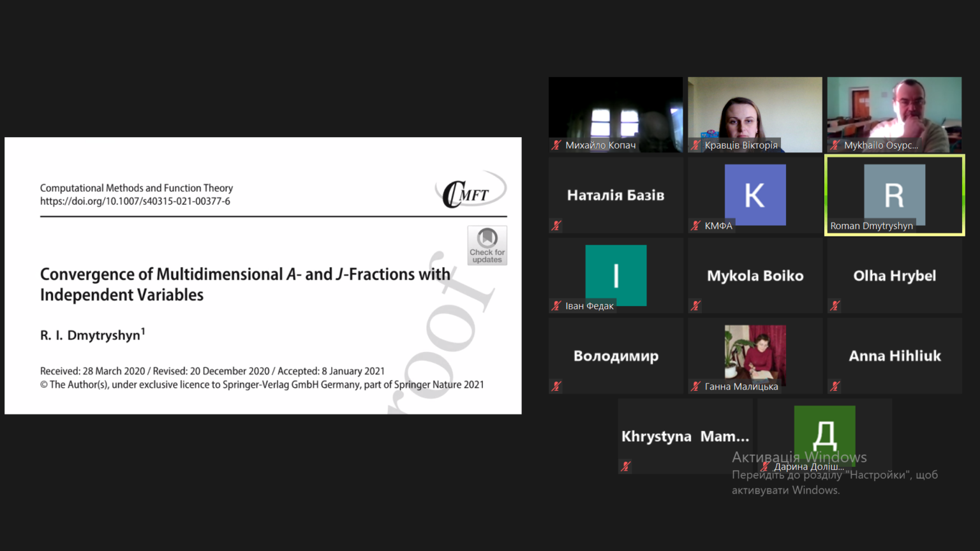980x551 pixels.
Task: Select Кравців Вікторія video tile
Action: pos(755,112)
